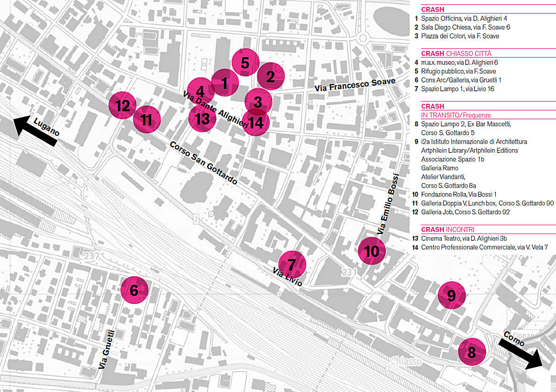556x392 pixels.
Task: Click marker 7 on Via Livio
Action: pos(291,265)
